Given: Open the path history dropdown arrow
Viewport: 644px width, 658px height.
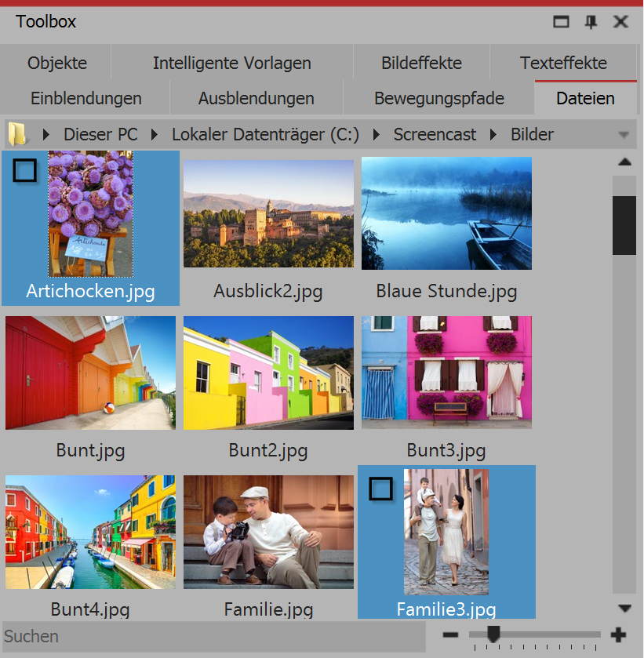Looking at the screenshot, I should point(624,135).
